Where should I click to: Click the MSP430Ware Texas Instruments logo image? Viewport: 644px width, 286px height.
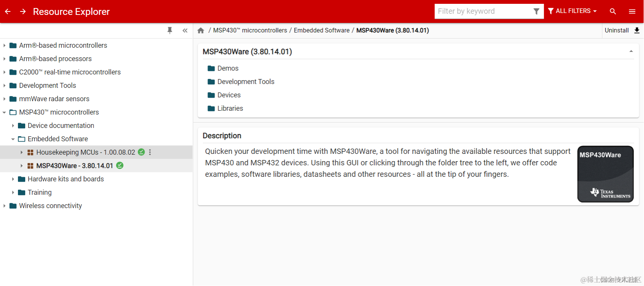point(605,174)
